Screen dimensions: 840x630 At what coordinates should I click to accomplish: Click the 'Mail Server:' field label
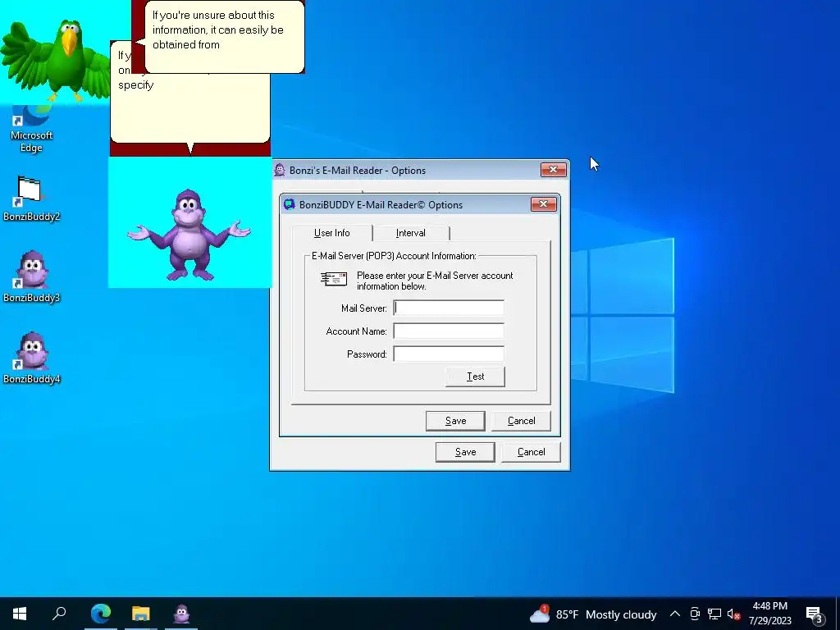point(363,308)
